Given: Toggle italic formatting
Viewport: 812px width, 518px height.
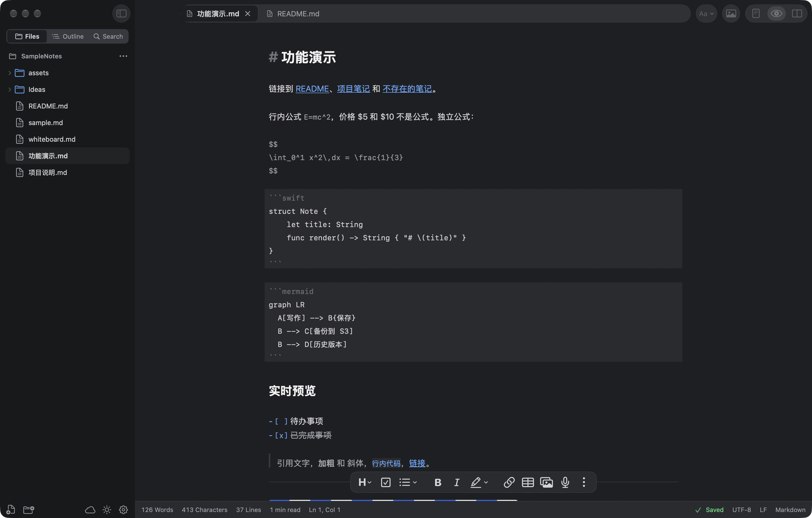Looking at the screenshot, I should click(457, 482).
